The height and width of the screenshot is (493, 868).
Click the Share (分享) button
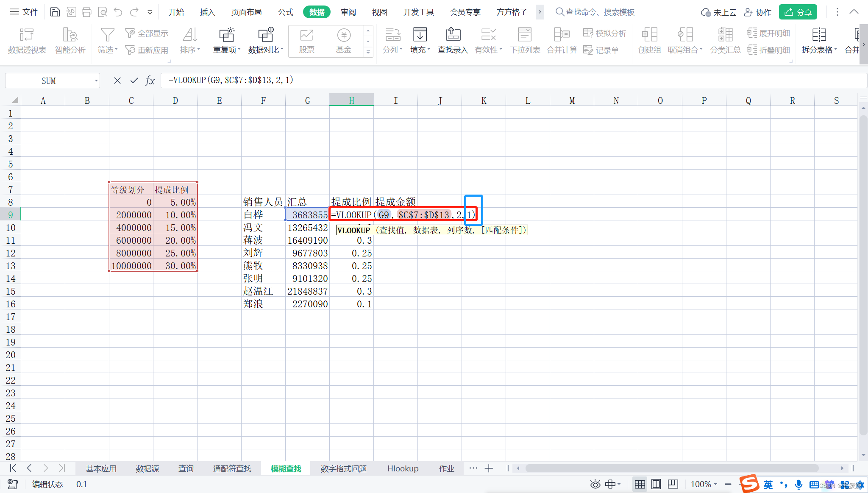click(x=798, y=12)
